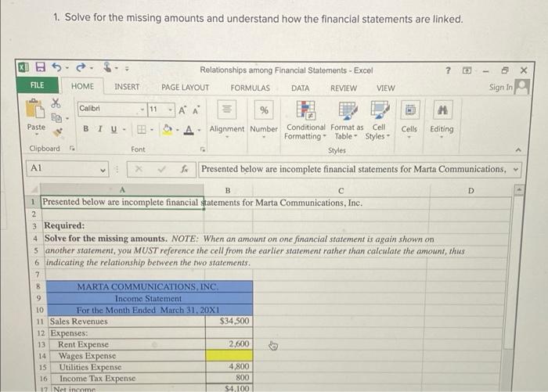
Task: Click the Paste clipboard icon
Action: tap(35, 110)
